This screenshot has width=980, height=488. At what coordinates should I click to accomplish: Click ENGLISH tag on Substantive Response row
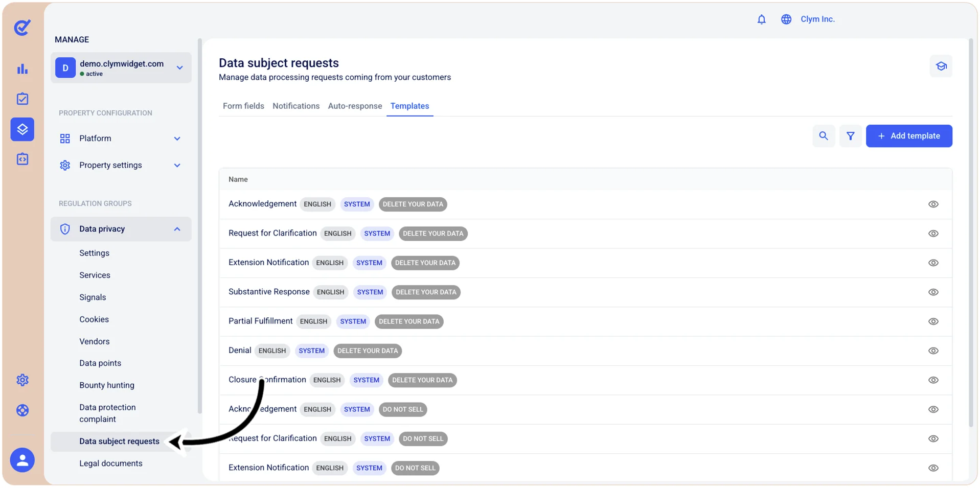(330, 292)
